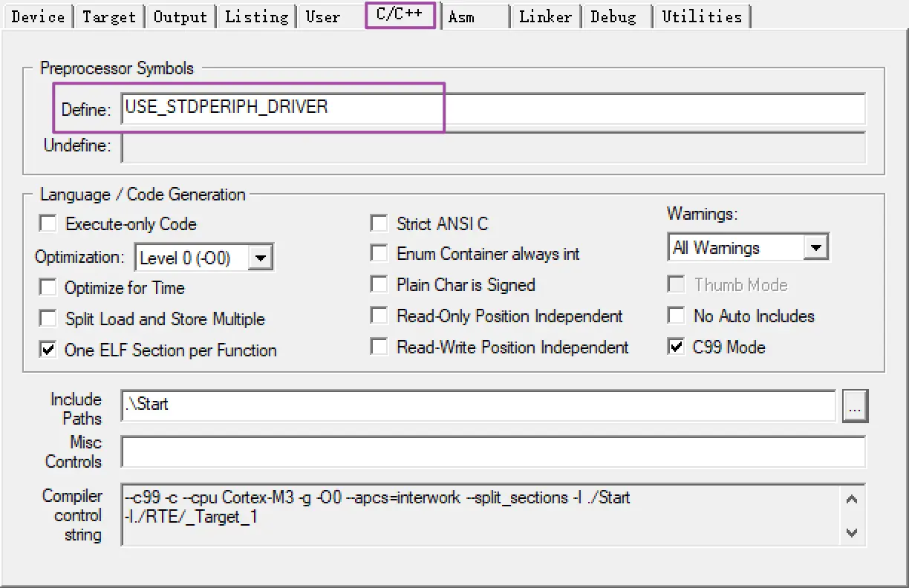Image resolution: width=909 pixels, height=588 pixels.
Task: Switch to the Target tab
Action: [x=109, y=16]
